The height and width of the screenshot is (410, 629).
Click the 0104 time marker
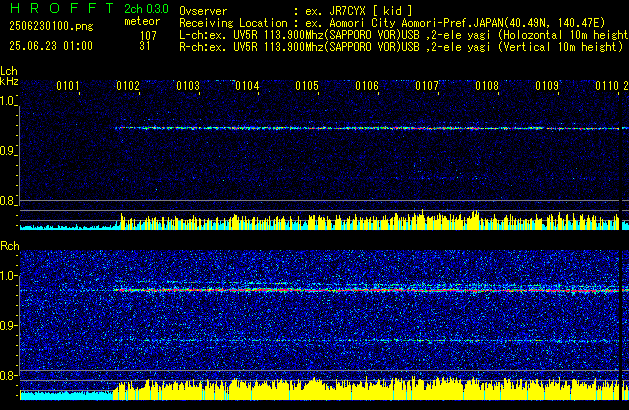pyautogui.click(x=247, y=86)
